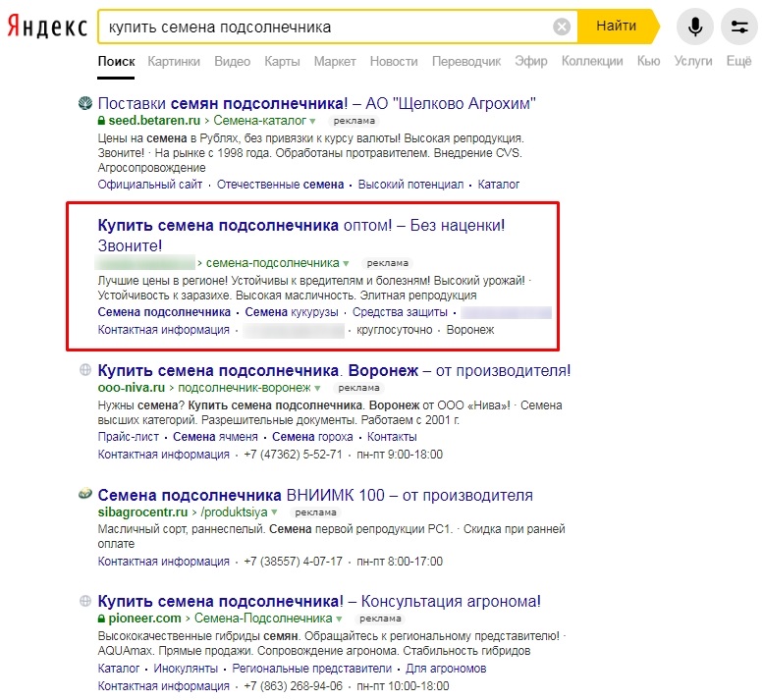Open the Эфир tab
Viewport: 763px width, 700px height.
531,61
